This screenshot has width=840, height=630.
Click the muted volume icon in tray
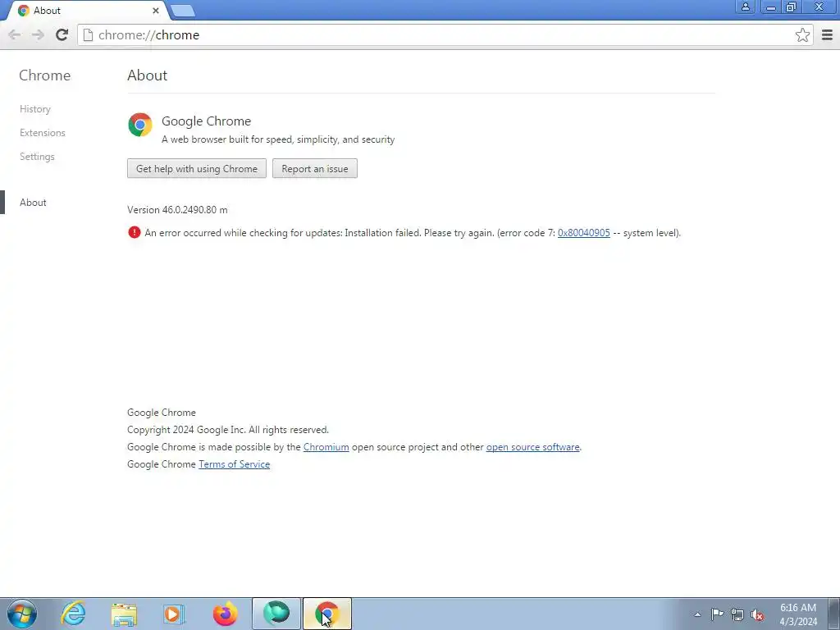point(757,614)
